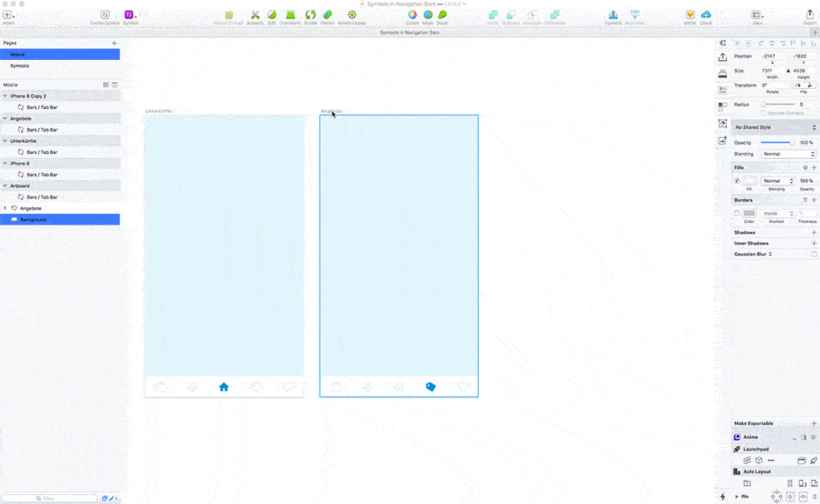Open the Colors picker in the toolbar
Image resolution: width=820 pixels, height=504 pixels.
click(x=412, y=15)
